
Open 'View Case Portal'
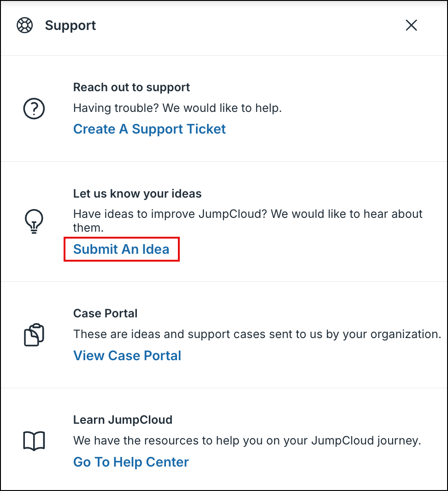tap(127, 356)
